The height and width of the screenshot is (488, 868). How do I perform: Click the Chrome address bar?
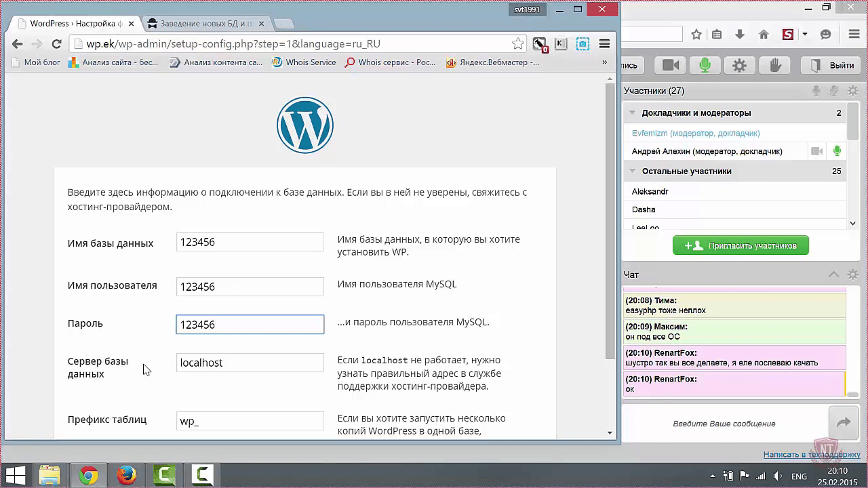click(x=298, y=44)
